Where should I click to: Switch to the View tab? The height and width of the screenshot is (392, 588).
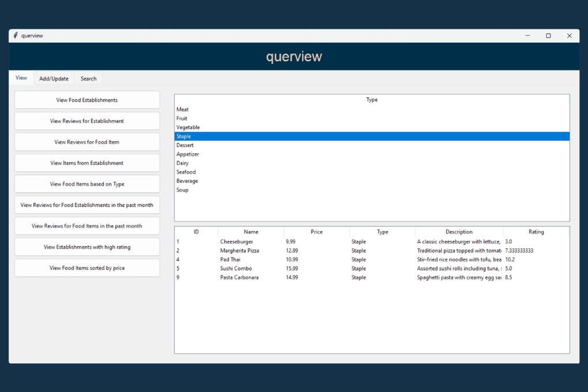[21, 78]
